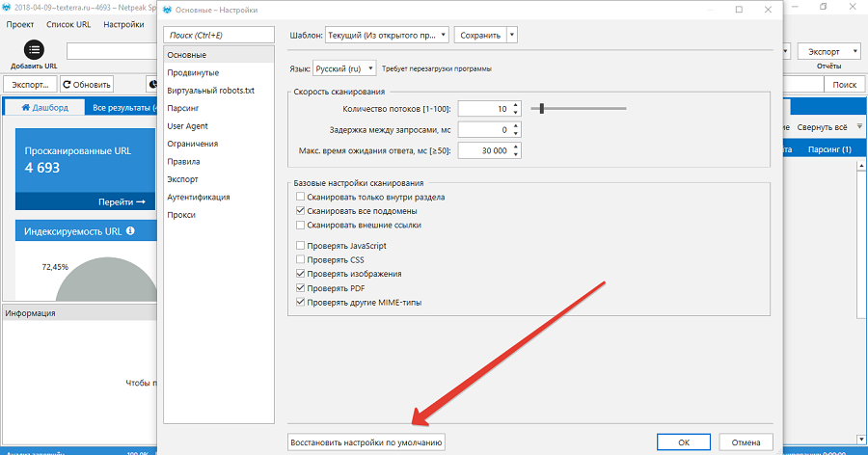This screenshot has height=455, width=868.
Task: Click the right panel scrollbar up arrow
Action: click(861, 166)
